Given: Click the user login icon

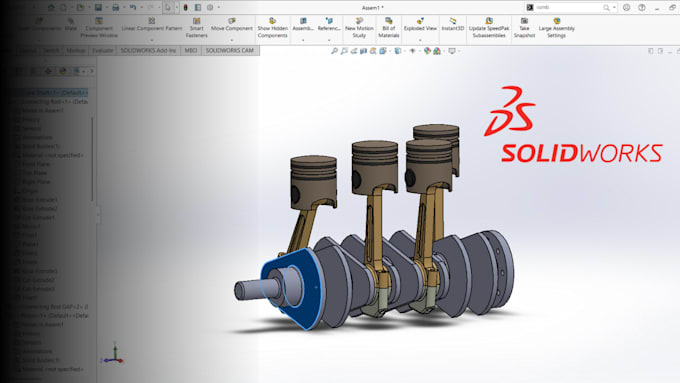Looking at the screenshot, I should coord(626,7).
